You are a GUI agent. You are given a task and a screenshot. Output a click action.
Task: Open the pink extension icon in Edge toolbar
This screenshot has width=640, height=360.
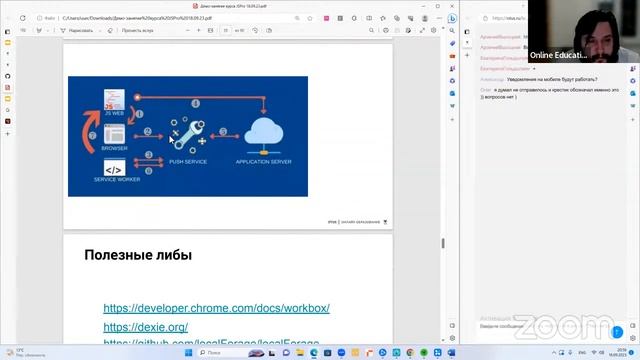click(327, 18)
